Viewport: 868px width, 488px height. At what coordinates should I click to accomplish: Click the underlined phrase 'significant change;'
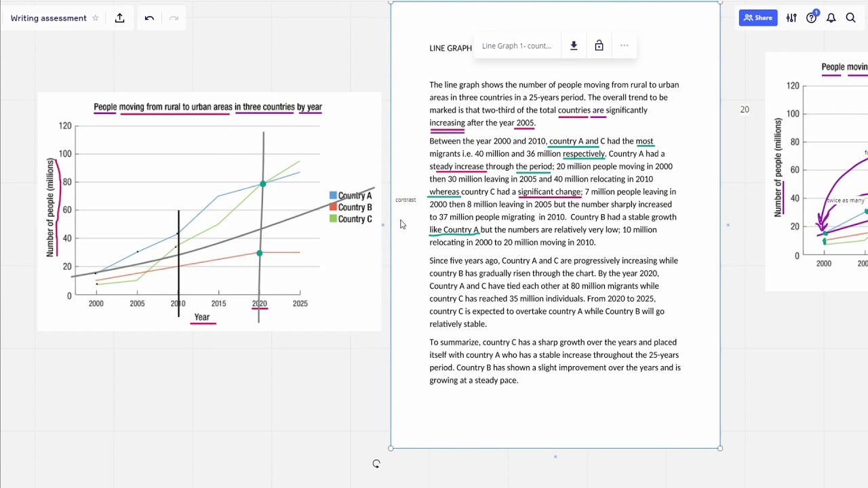549,192
